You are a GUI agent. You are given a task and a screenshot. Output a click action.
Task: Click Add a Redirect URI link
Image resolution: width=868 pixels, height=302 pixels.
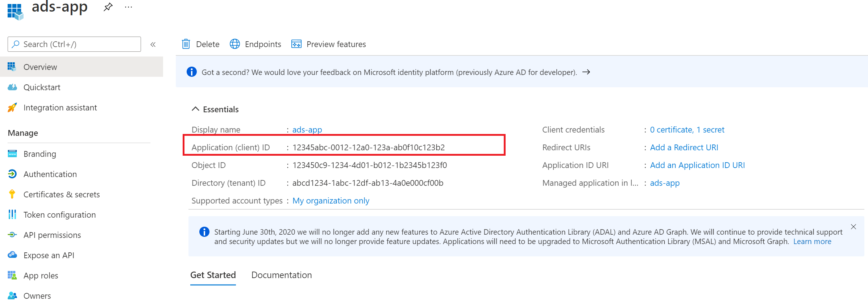[x=684, y=147]
